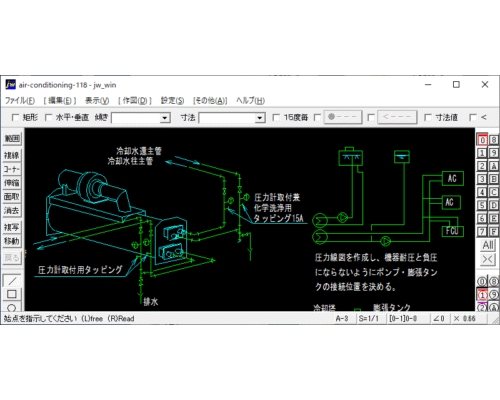Open the その他(A) menu
Viewport: 500px width, 400px height.
pyautogui.click(x=210, y=100)
